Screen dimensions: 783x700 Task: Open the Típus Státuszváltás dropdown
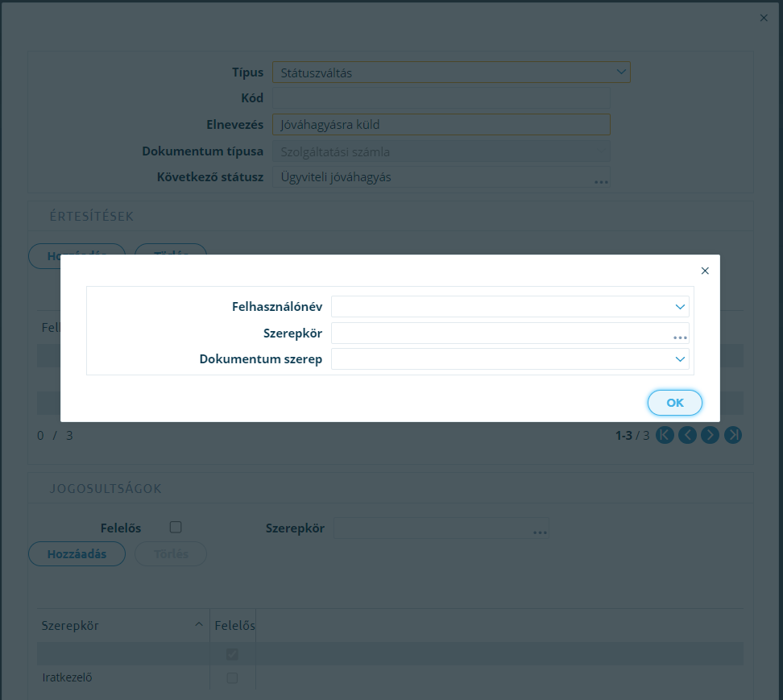pos(621,72)
